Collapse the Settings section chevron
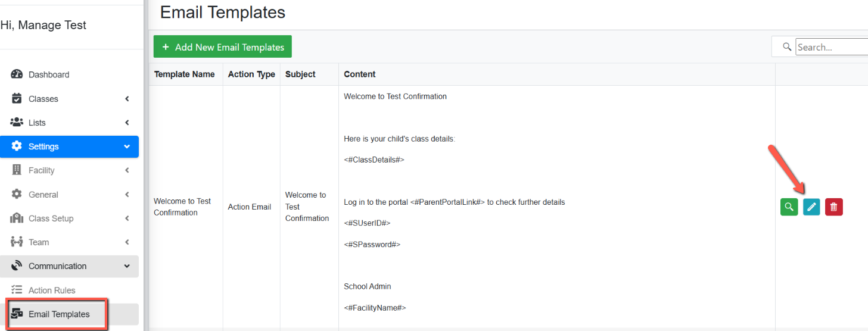The height and width of the screenshot is (331, 868). click(x=127, y=146)
